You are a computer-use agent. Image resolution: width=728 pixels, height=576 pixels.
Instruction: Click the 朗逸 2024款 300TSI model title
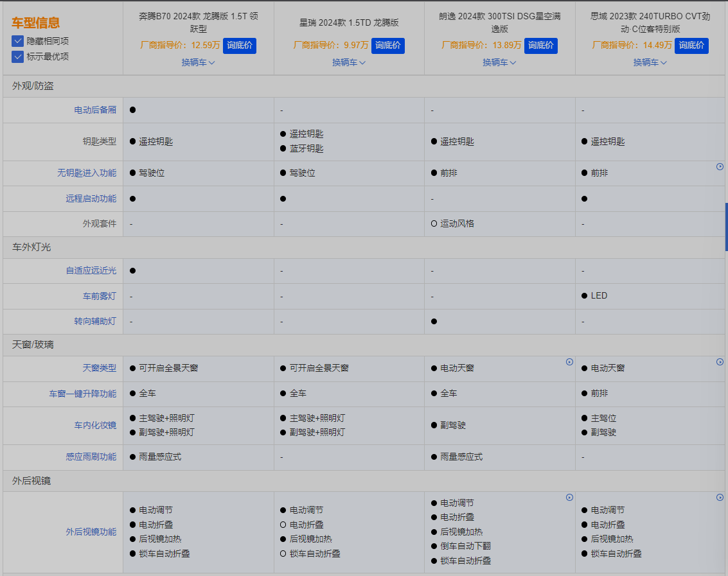click(x=499, y=22)
